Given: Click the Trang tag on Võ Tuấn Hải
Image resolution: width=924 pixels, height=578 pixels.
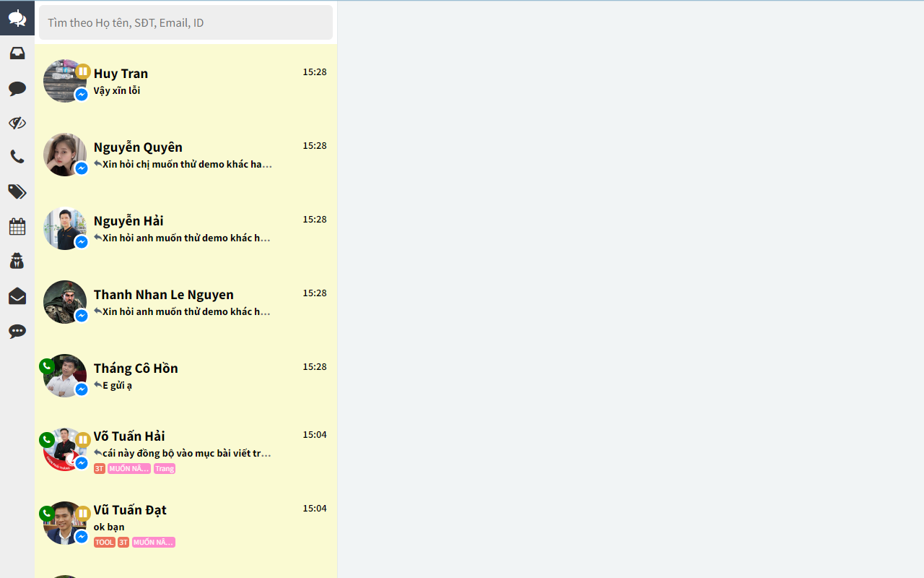Looking at the screenshot, I should pos(165,469).
